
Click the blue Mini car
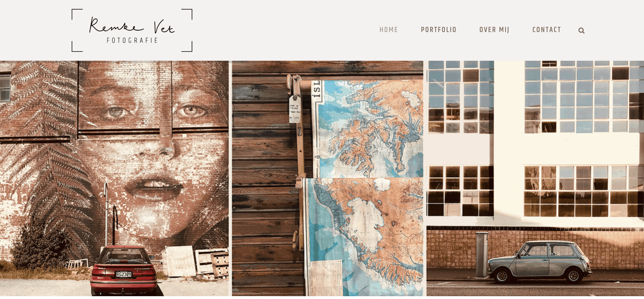click(x=540, y=262)
